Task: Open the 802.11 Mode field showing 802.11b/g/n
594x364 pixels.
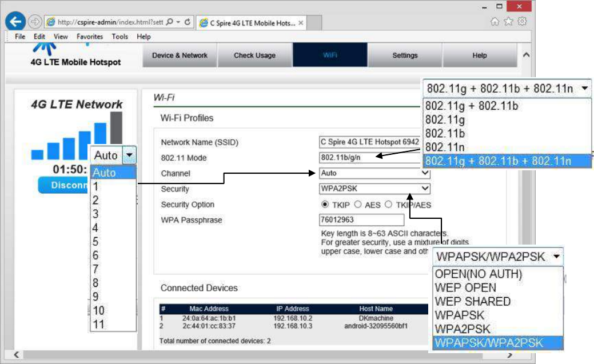Action: [370, 158]
